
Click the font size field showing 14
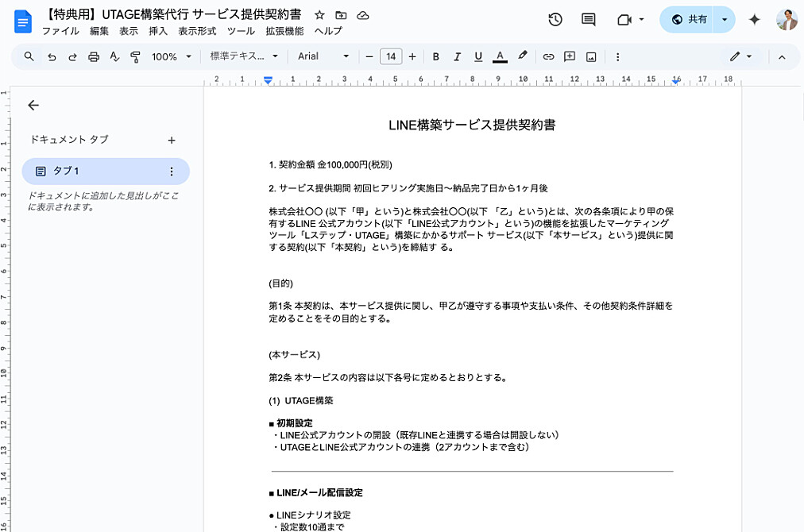click(x=391, y=56)
